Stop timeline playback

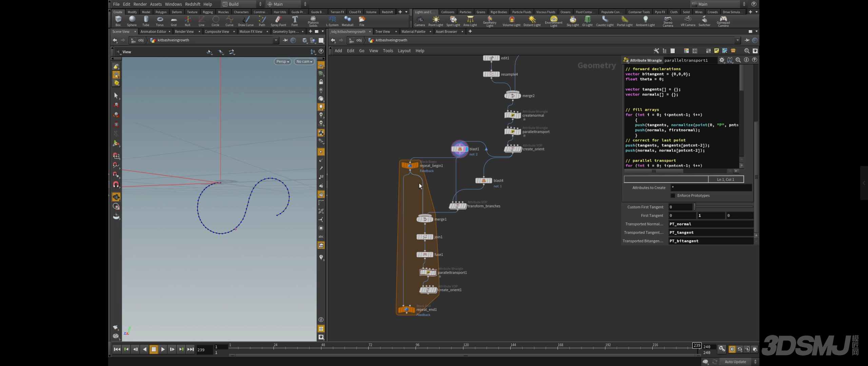coord(154,349)
